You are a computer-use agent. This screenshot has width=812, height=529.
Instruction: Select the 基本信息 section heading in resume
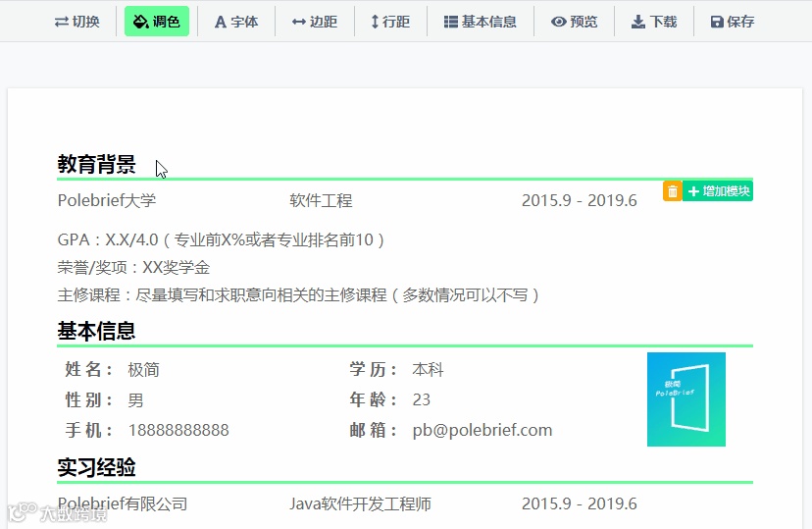click(96, 331)
